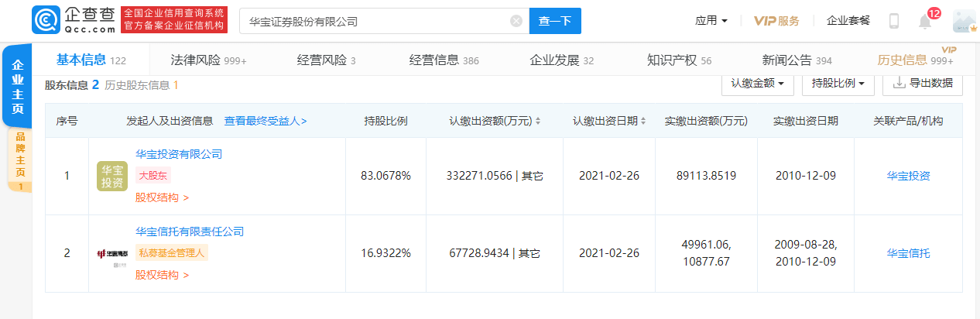Click 导出数据 export button
Viewport: 980px width, 319px height.
923,83
